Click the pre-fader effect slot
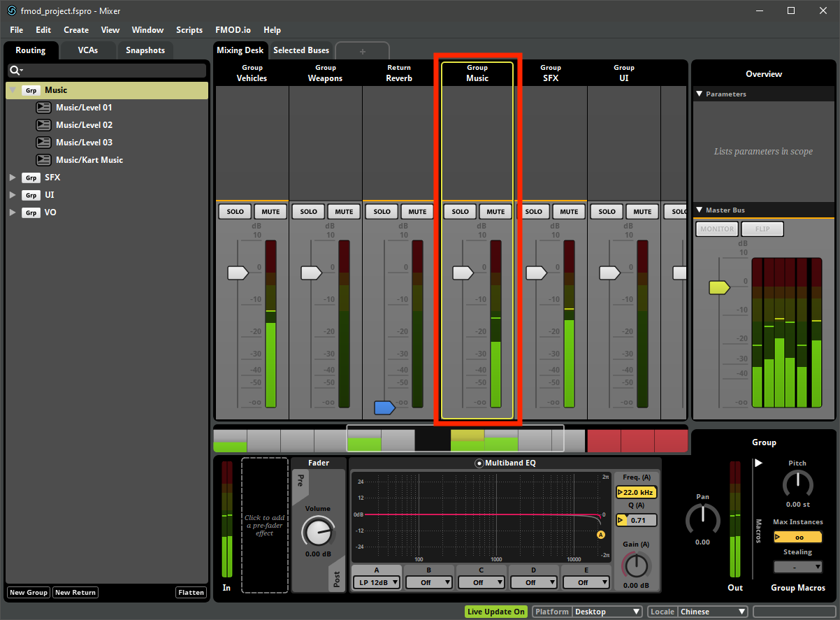This screenshot has width=840, height=620. pos(265,526)
